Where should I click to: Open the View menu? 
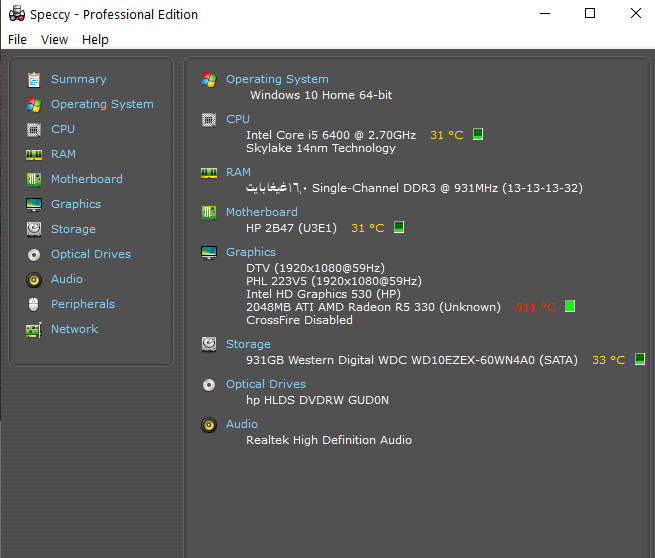(x=54, y=39)
